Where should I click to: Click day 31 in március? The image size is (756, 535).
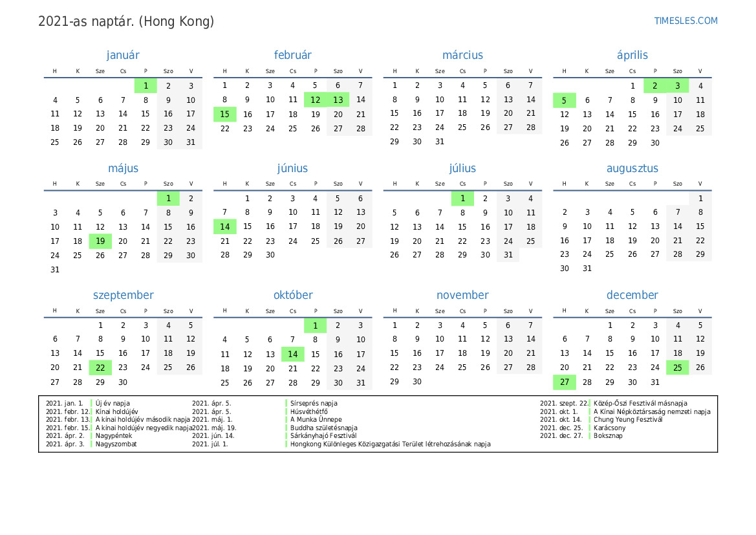(440, 142)
